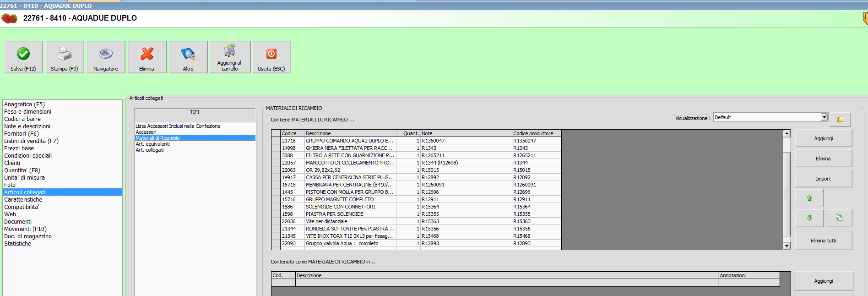Open Fornitori (F6) section
The height and width of the screenshot is (296, 868).
[x=62, y=134]
